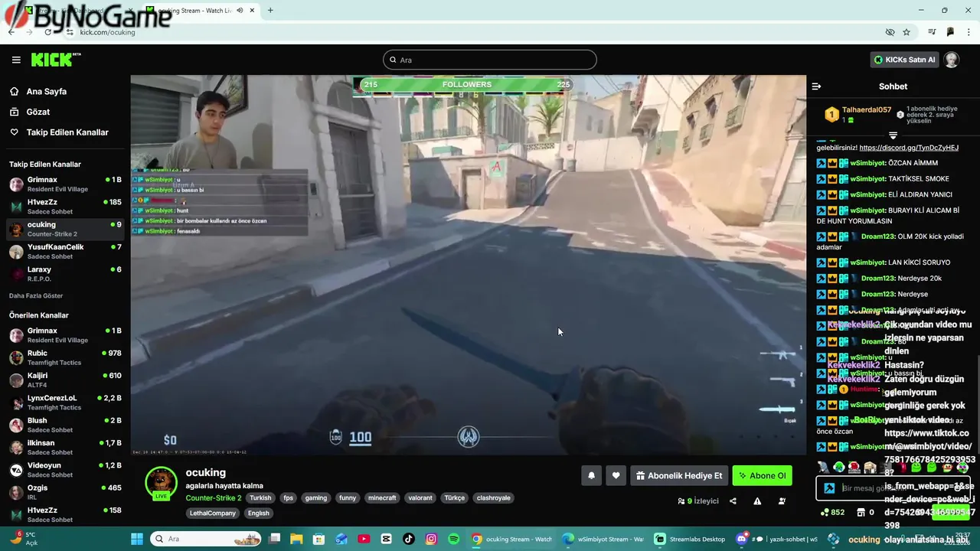Bookmark page with star icon
The image size is (980, 551).
click(906, 32)
